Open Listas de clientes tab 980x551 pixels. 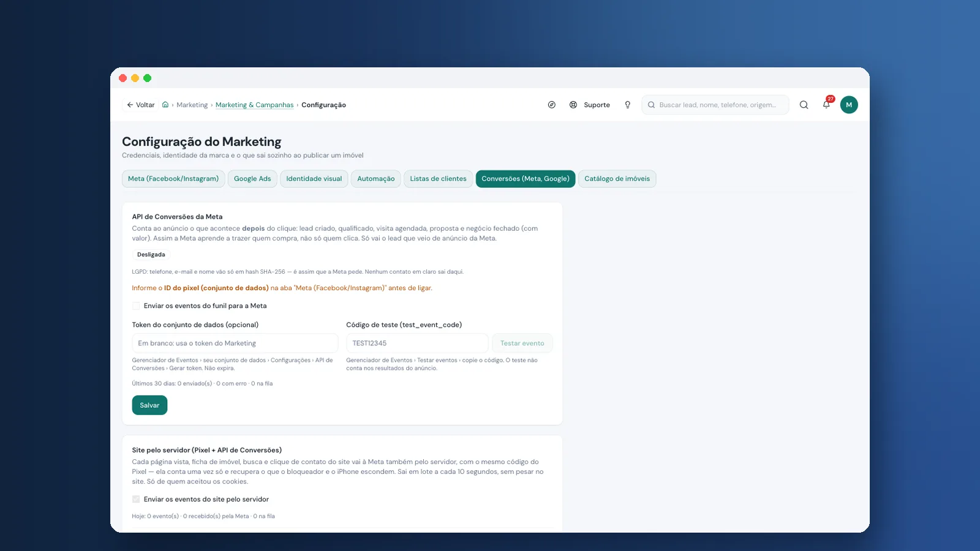438,179
